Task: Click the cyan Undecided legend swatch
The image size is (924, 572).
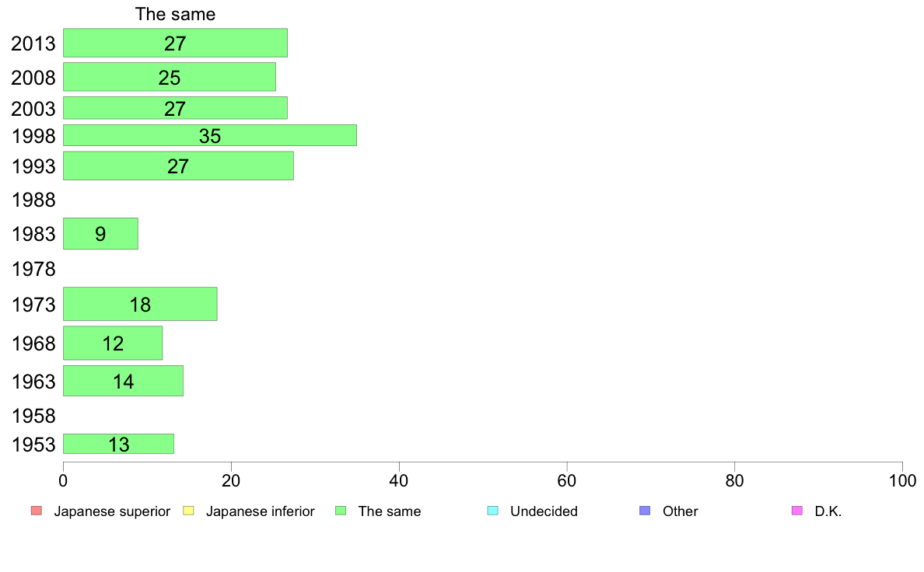Action: click(492, 511)
